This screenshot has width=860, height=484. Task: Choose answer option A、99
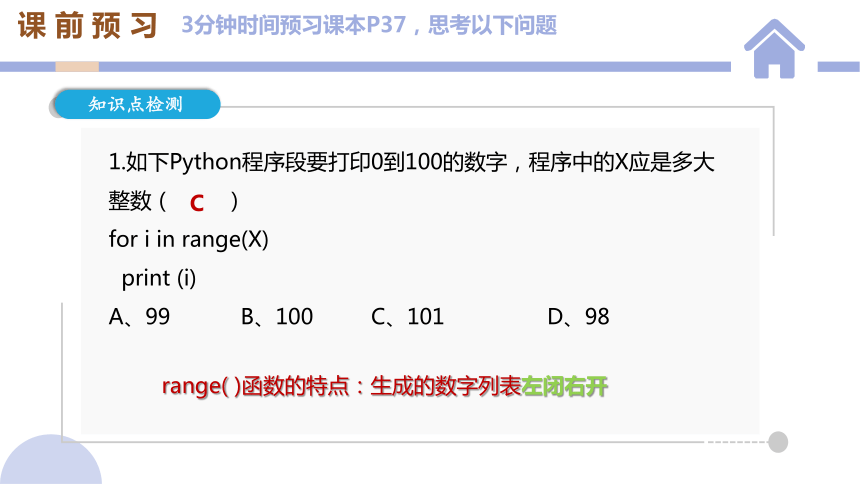[139, 317]
